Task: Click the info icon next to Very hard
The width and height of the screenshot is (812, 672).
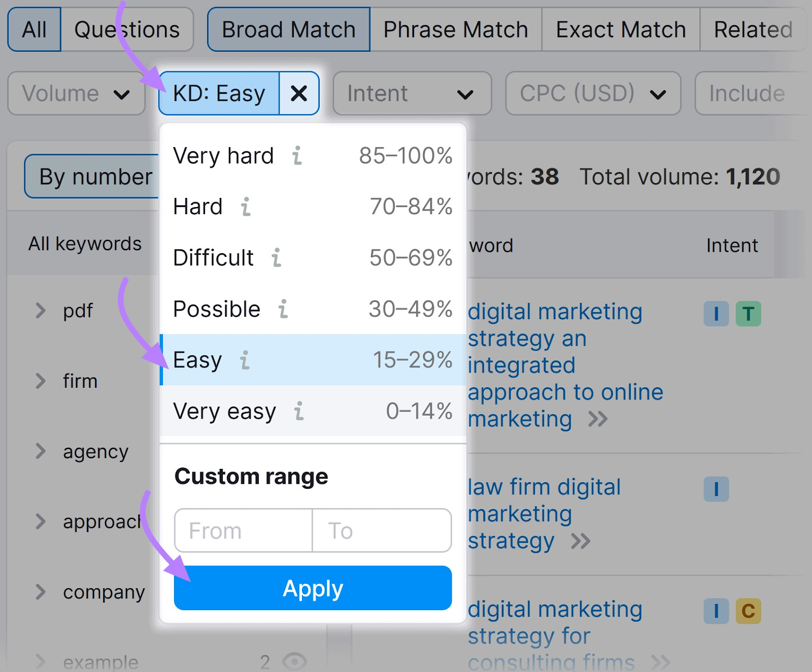Action: coord(297,156)
